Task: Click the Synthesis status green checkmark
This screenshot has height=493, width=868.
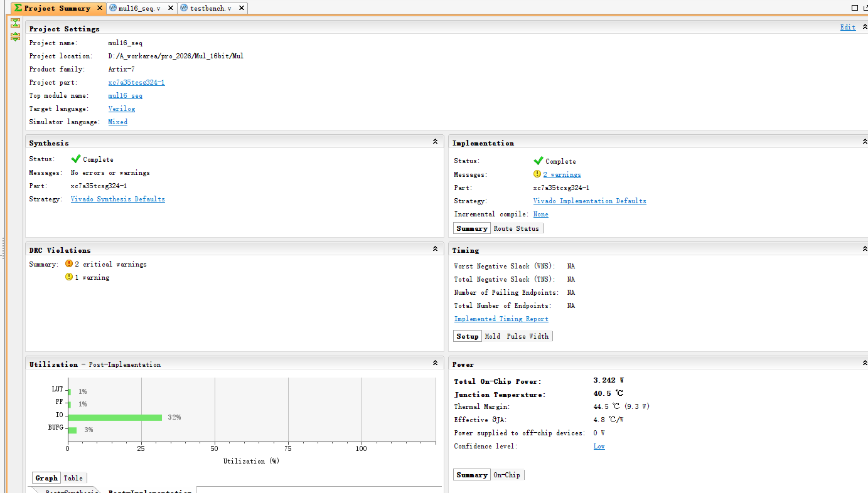Action: 76,159
